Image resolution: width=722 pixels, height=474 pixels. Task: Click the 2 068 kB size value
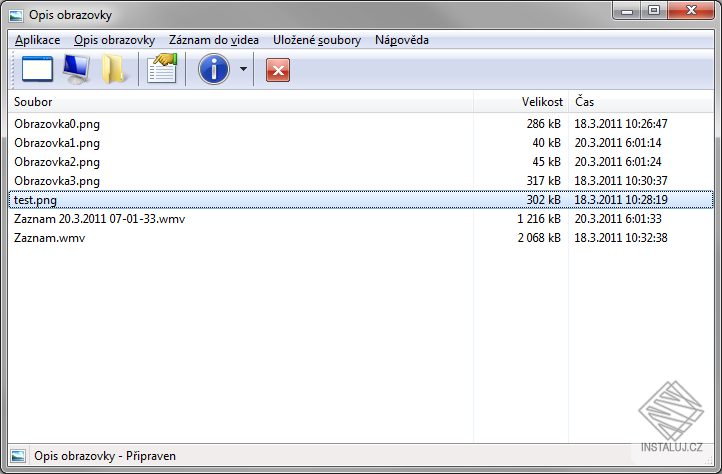point(539,238)
